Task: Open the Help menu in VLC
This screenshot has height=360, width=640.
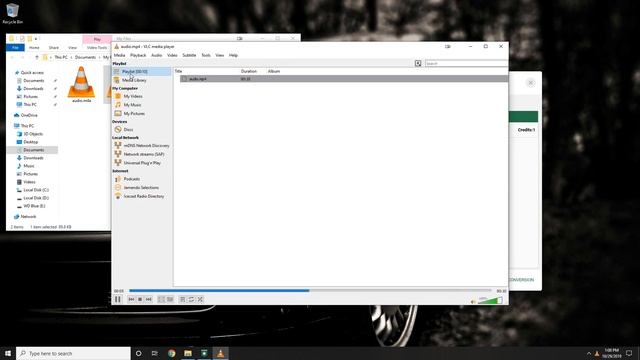Action: [x=233, y=55]
